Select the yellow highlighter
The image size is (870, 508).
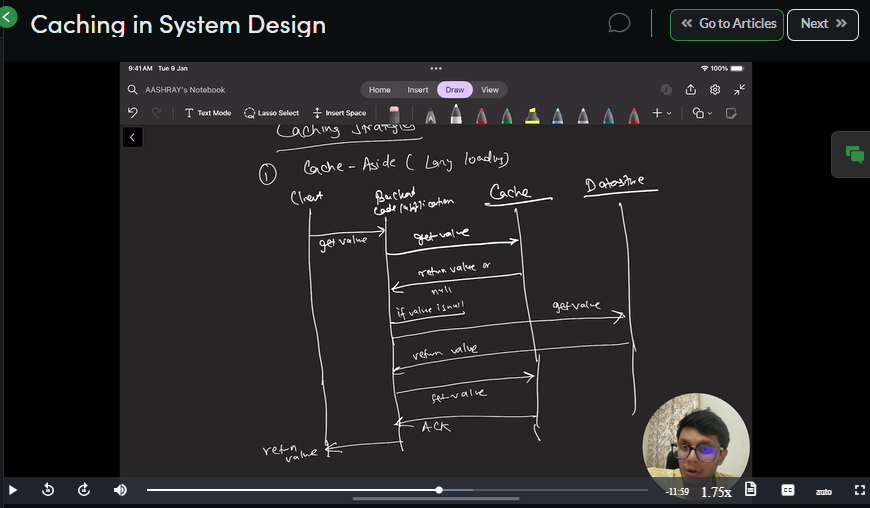click(x=532, y=115)
